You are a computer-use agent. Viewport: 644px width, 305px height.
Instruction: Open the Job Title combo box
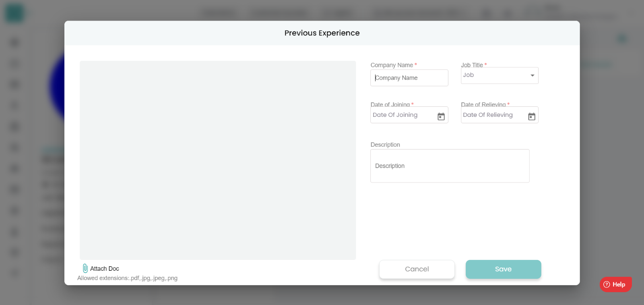[x=500, y=75]
